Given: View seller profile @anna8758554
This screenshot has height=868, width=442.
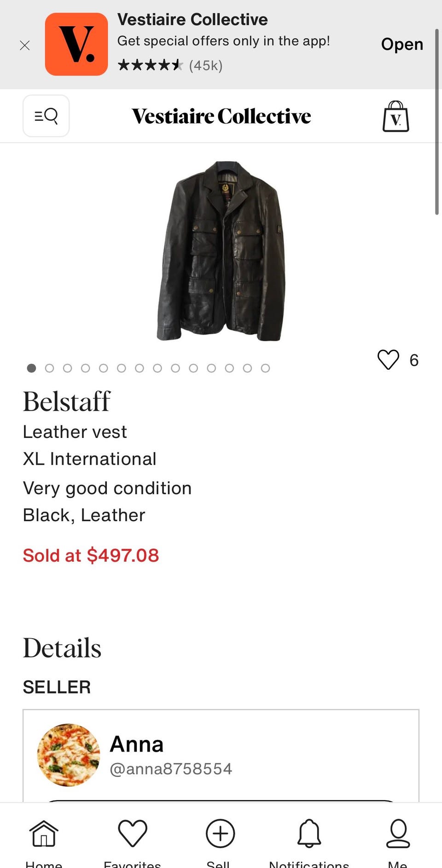Looking at the screenshot, I should coord(170,769).
